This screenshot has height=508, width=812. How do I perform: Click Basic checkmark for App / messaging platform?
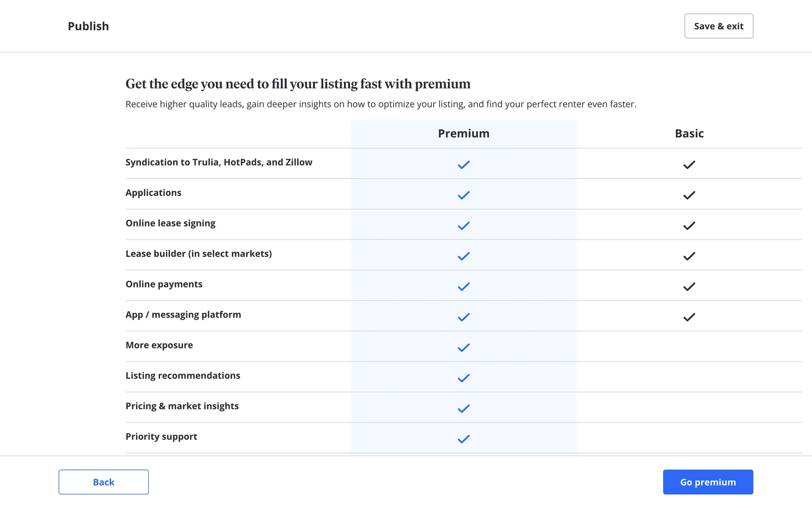(x=689, y=317)
